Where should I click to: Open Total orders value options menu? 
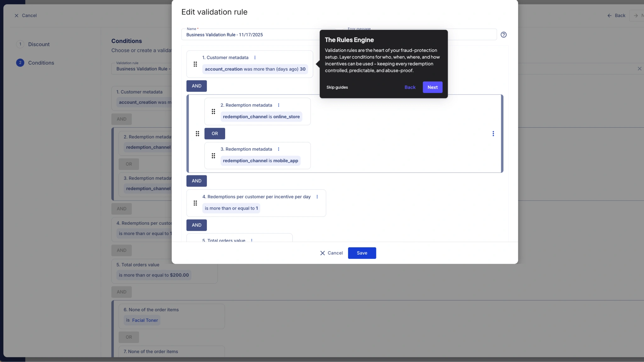click(x=252, y=240)
